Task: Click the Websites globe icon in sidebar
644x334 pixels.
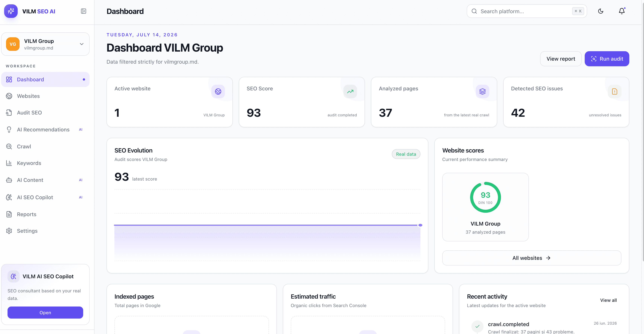Action: (x=9, y=96)
